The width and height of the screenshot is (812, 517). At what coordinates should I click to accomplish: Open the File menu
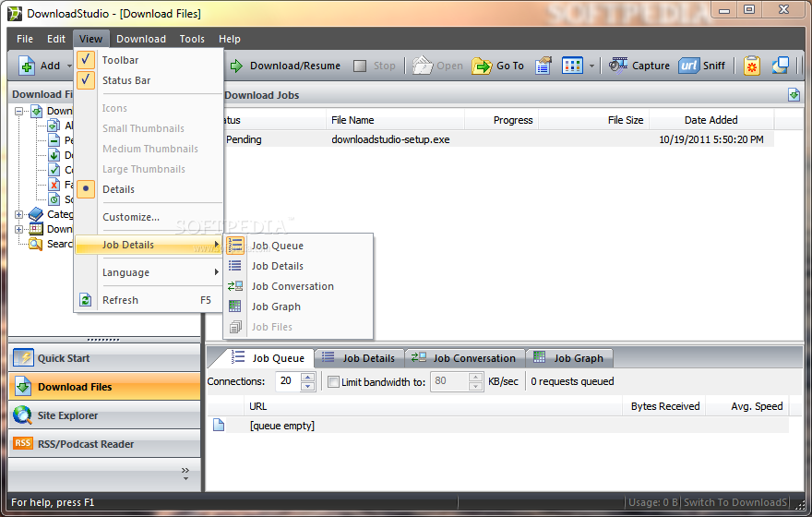coord(25,39)
